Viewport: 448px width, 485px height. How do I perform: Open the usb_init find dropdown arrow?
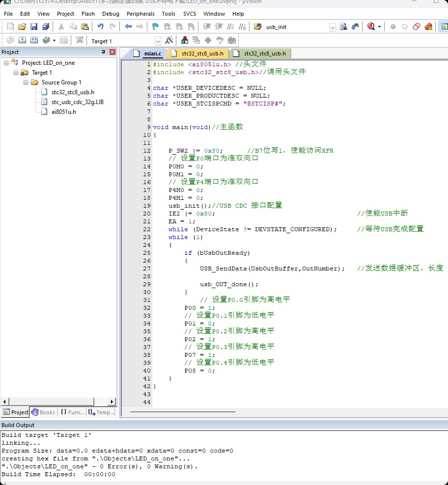click(333, 27)
